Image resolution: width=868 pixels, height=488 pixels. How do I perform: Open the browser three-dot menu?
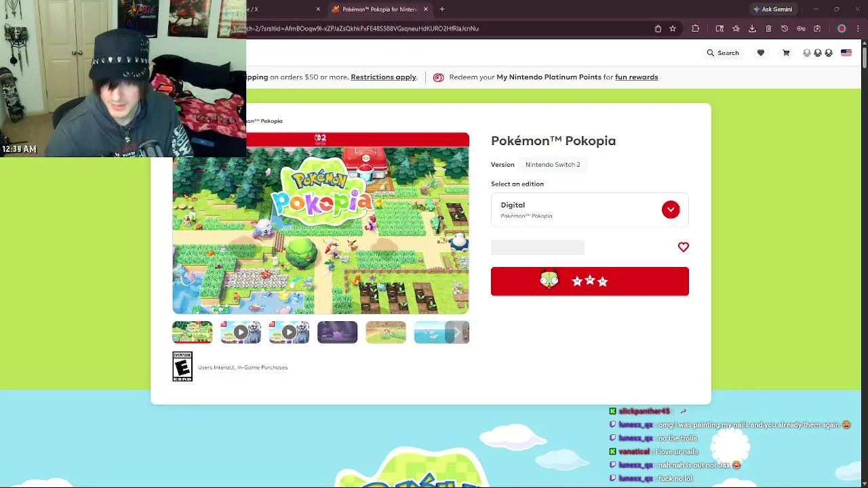pyautogui.click(x=858, y=28)
